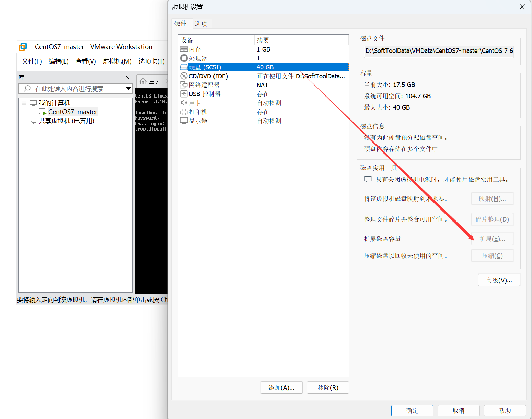Click the processor (处理器) device icon
This screenshot has height=419, width=532.
(184, 58)
